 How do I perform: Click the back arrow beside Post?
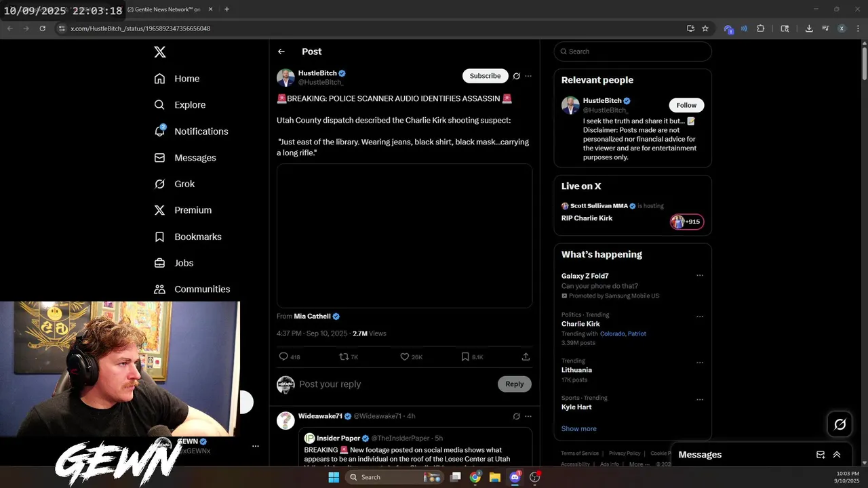(x=281, y=52)
